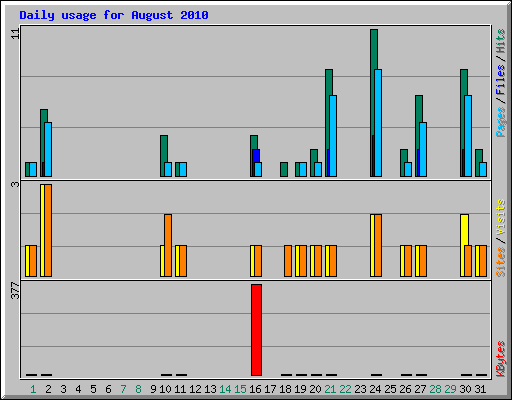
Task: Click the cyan Pages bar on day 27
Action: coord(423,149)
